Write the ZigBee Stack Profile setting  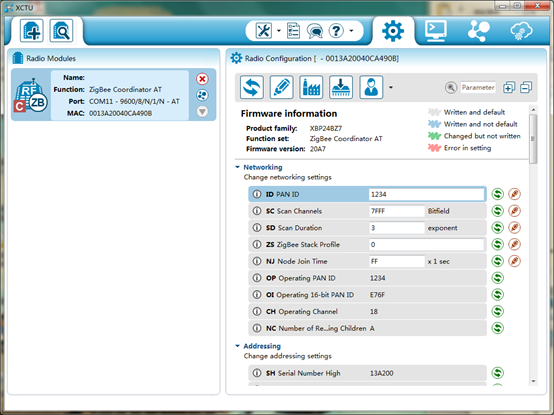point(514,244)
